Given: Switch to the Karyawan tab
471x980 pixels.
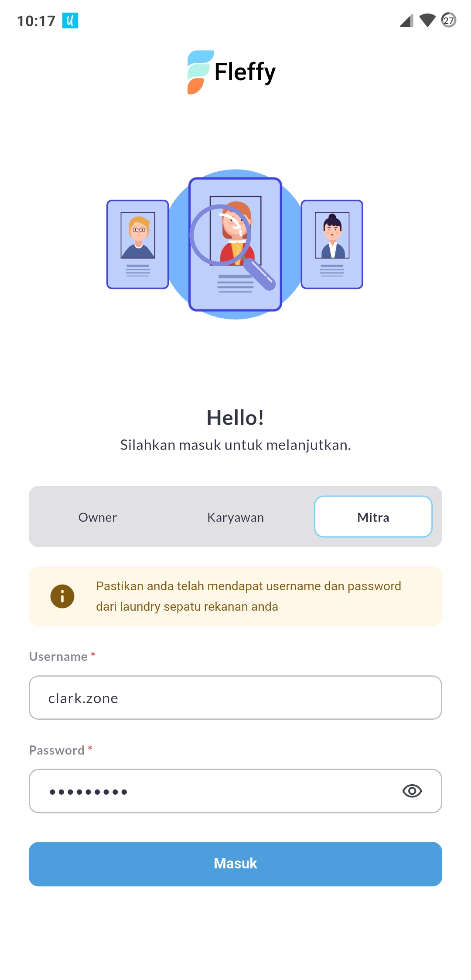Looking at the screenshot, I should point(235,517).
